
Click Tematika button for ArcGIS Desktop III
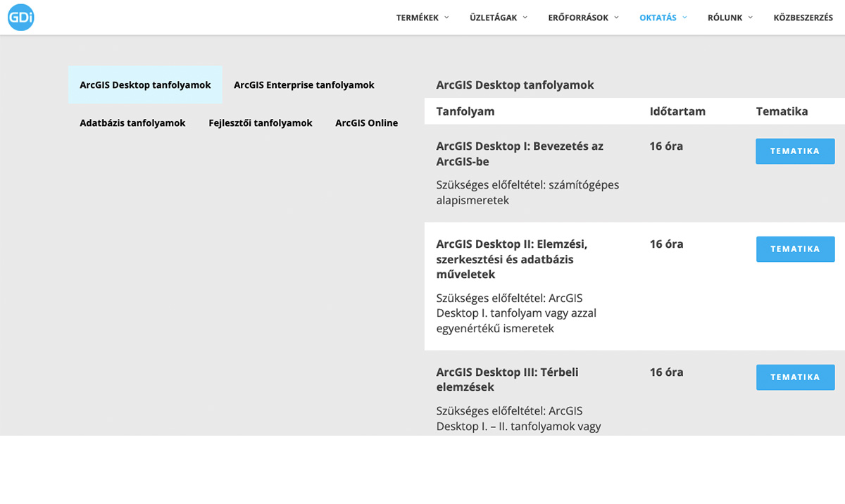(795, 377)
